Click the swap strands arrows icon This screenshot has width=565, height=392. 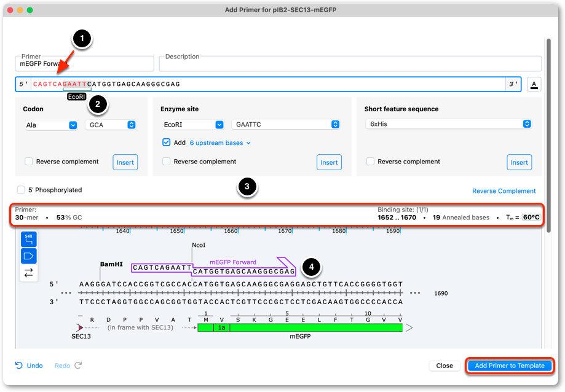29,273
